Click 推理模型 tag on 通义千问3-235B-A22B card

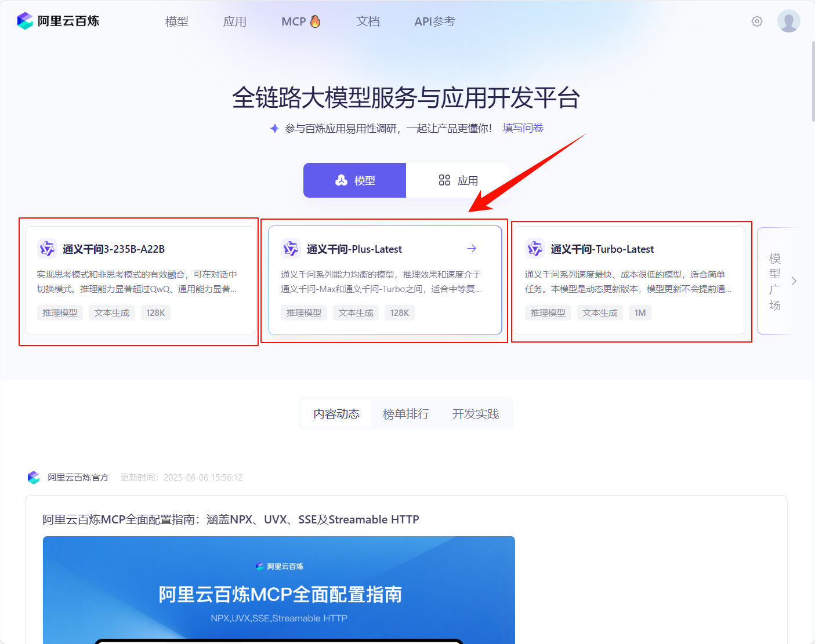tap(60, 313)
